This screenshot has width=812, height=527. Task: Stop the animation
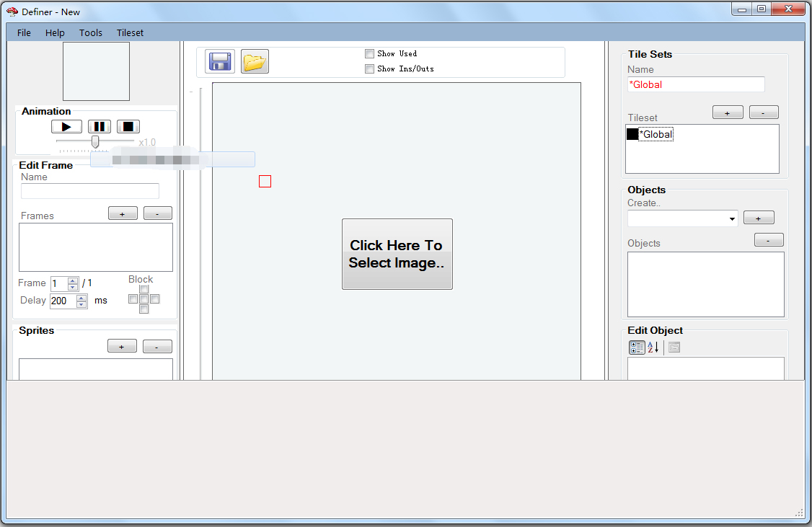(128, 126)
